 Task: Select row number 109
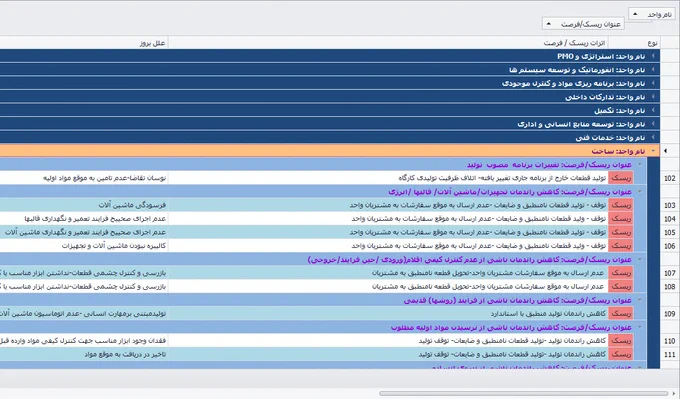point(670,314)
